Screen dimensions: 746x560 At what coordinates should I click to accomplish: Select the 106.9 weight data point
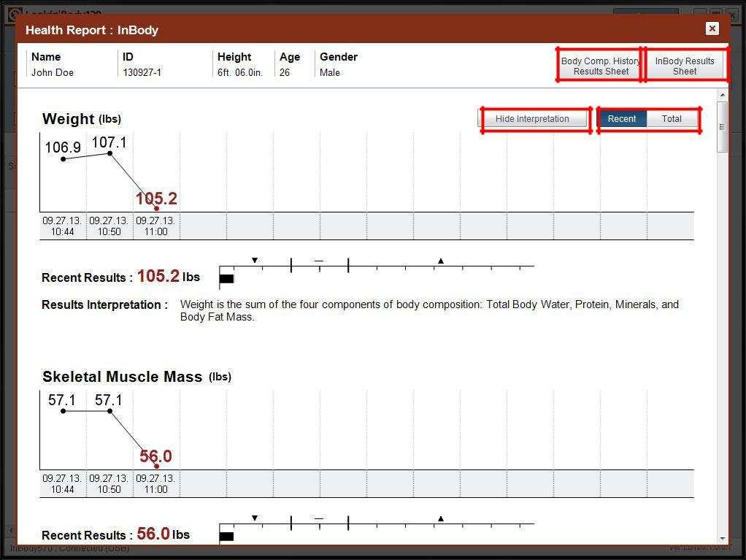pos(64,159)
